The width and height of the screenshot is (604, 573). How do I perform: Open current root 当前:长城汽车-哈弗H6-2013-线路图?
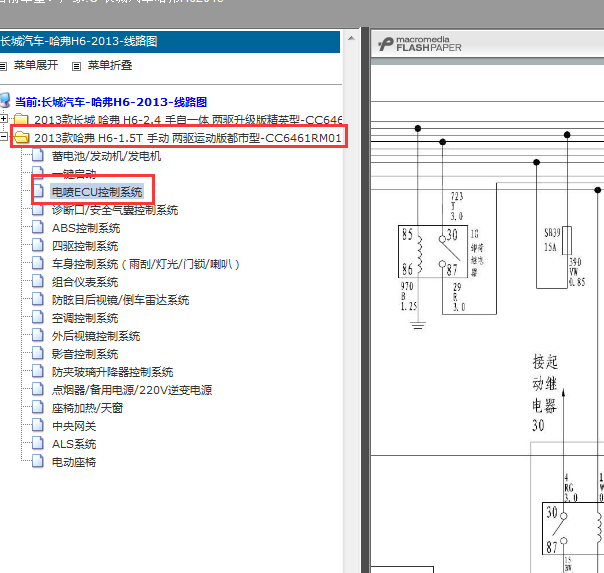pos(111,102)
